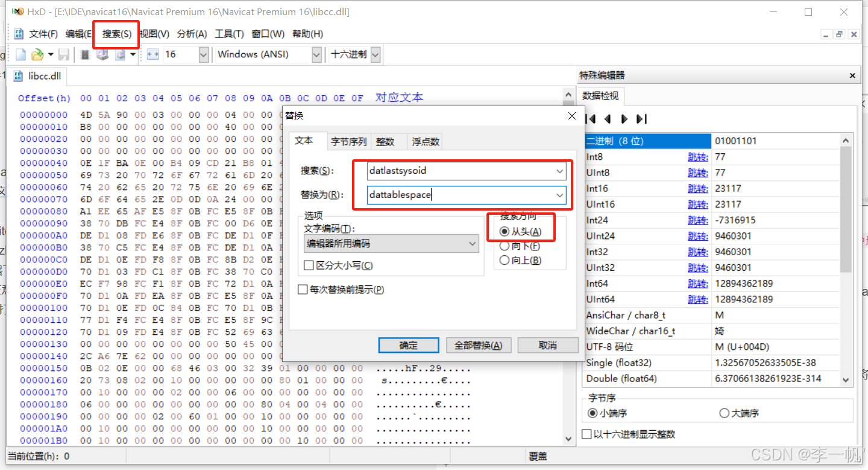
Task: Switch to the 浮点数 tab in Replace dialog
Action: (426, 142)
